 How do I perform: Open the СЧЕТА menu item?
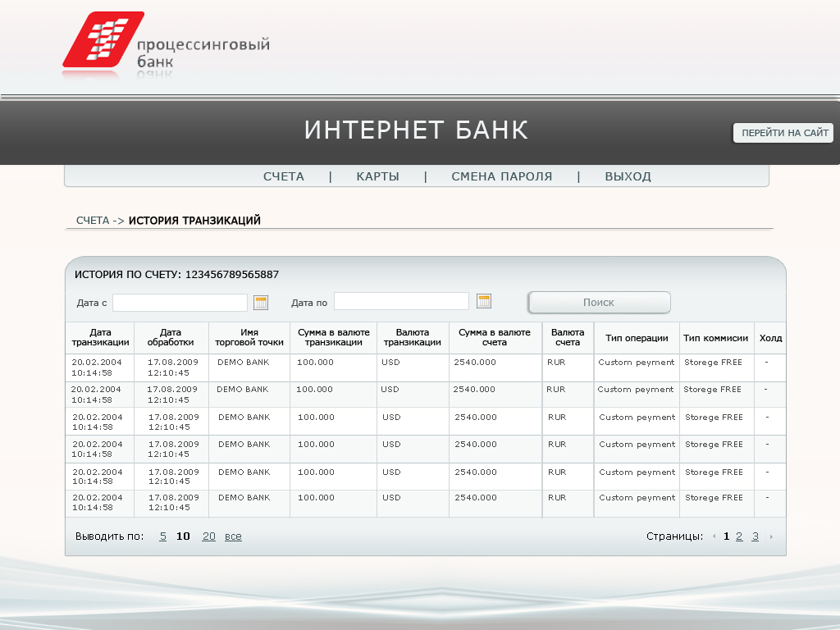(x=284, y=176)
